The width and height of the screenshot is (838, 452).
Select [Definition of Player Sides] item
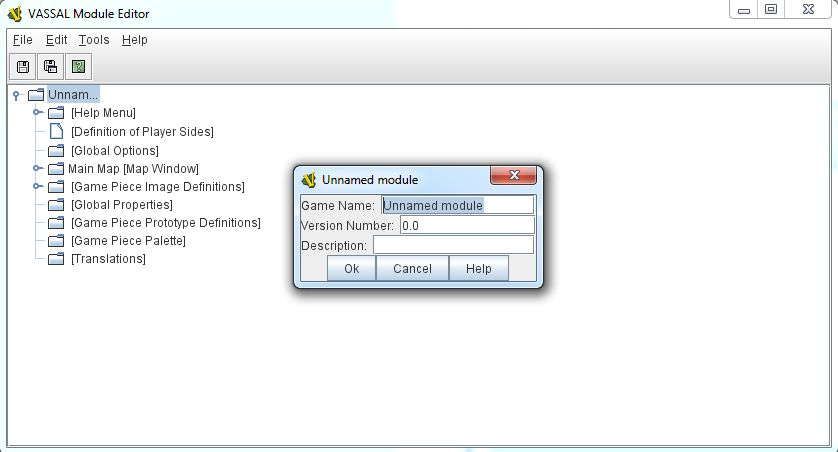click(142, 131)
